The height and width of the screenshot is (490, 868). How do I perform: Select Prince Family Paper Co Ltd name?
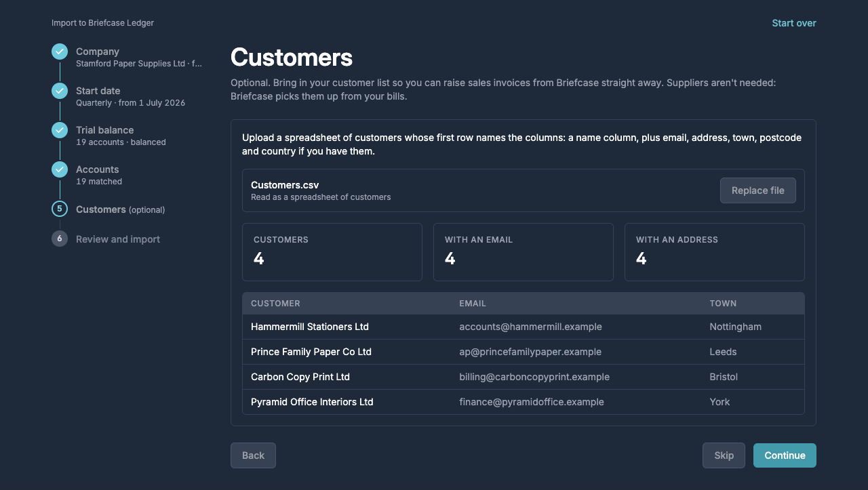click(311, 352)
